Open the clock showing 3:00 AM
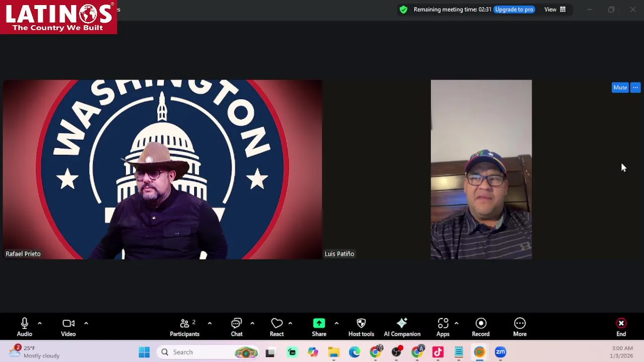The image size is (644, 362). coord(622,352)
